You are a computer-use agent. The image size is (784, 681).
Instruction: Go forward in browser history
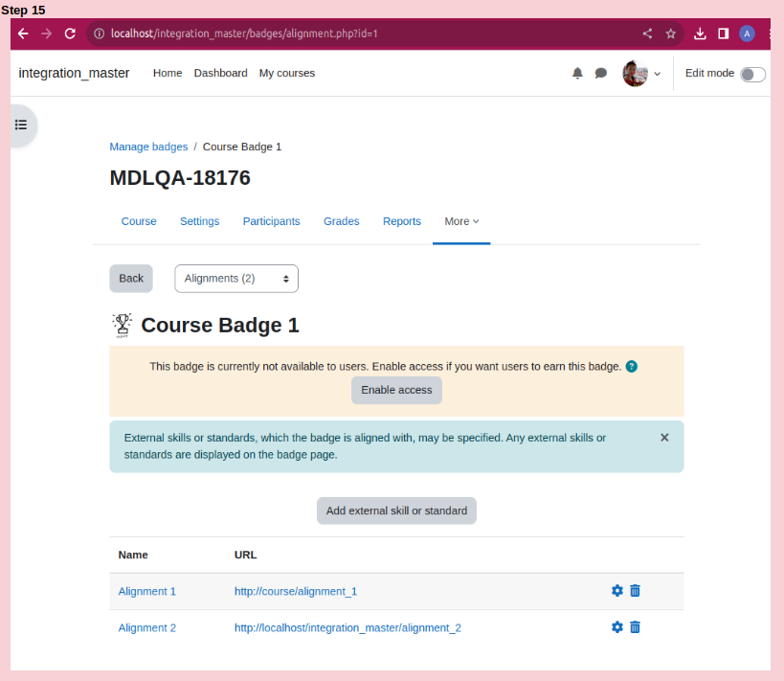[47, 34]
